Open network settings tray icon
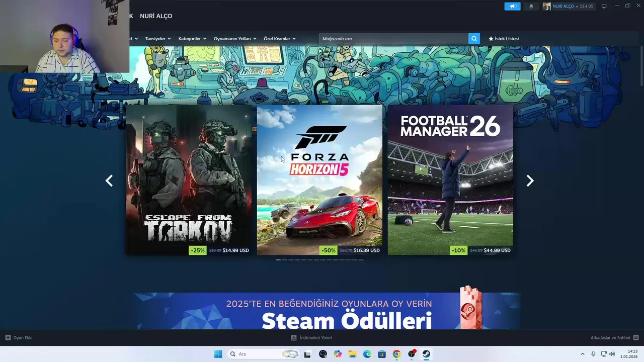Screen dimensions: 644x362 [x=604, y=354]
